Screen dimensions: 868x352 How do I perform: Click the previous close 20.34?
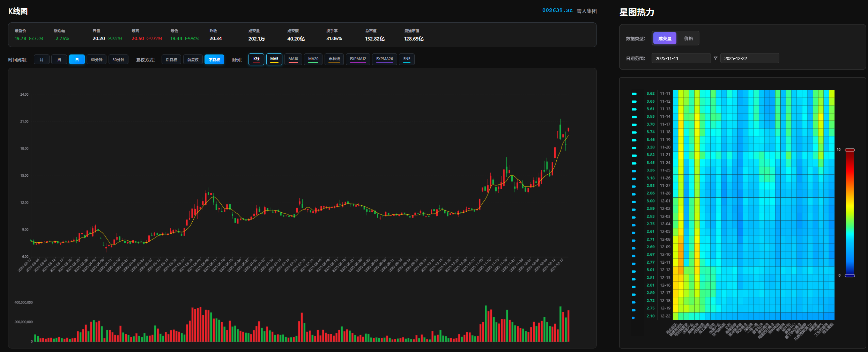[215, 38]
